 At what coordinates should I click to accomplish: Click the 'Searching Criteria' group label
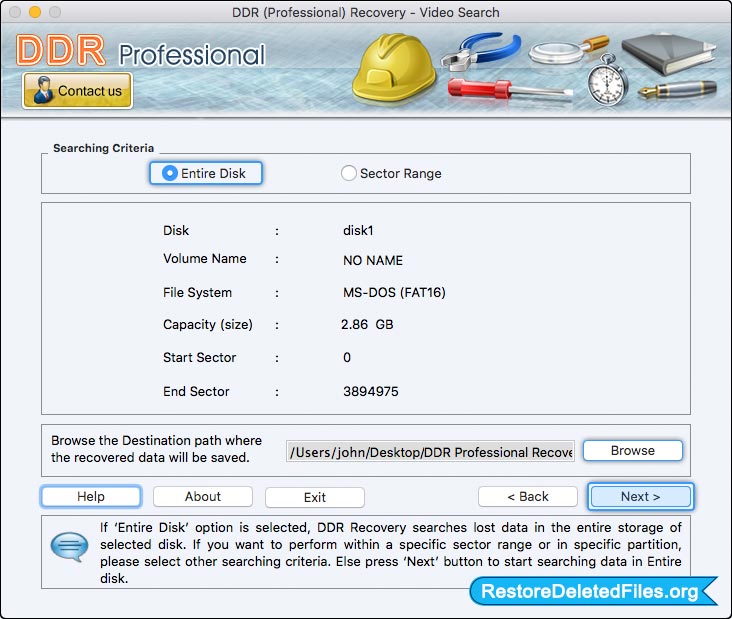(x=104, y=148)
